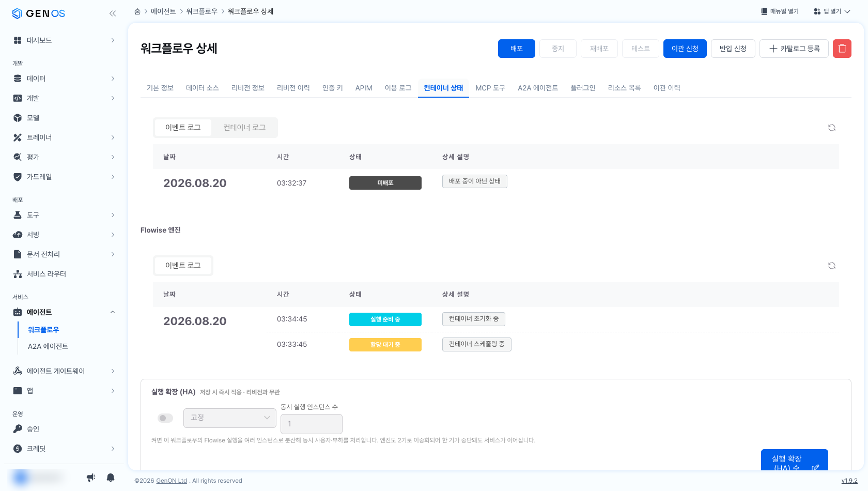
Task: Click the 카탈로그 등록 button
Action: coord(794,49)
